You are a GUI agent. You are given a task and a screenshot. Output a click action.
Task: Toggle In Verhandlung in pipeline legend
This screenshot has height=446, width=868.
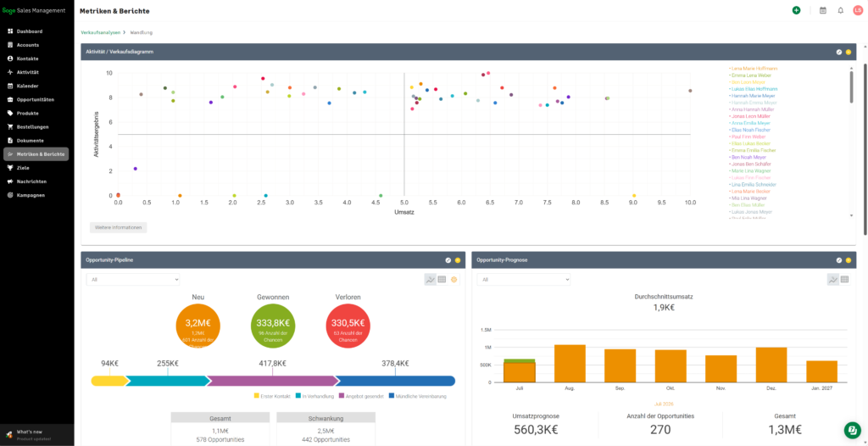314,396
